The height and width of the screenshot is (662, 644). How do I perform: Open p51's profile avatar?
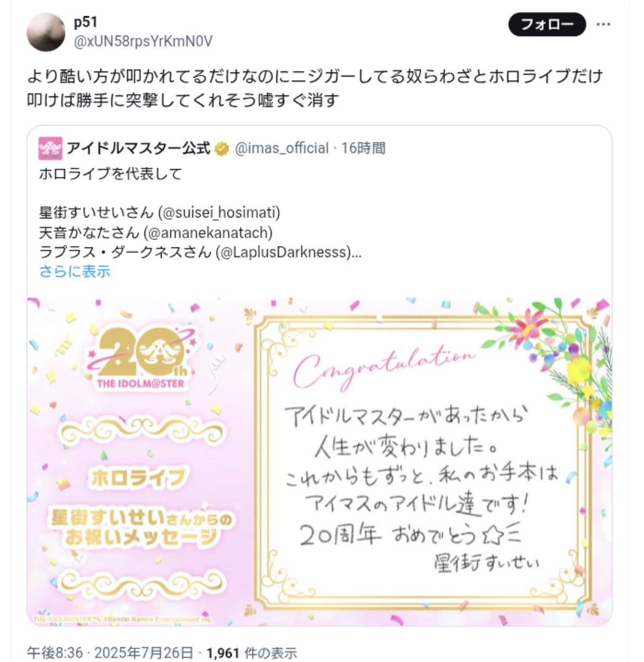45,32
